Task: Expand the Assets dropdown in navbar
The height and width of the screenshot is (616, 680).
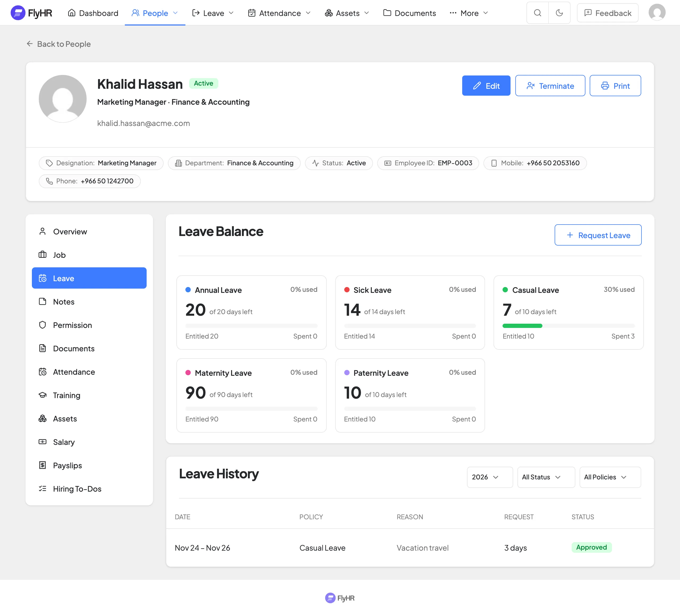Action: tap(347, 13)
